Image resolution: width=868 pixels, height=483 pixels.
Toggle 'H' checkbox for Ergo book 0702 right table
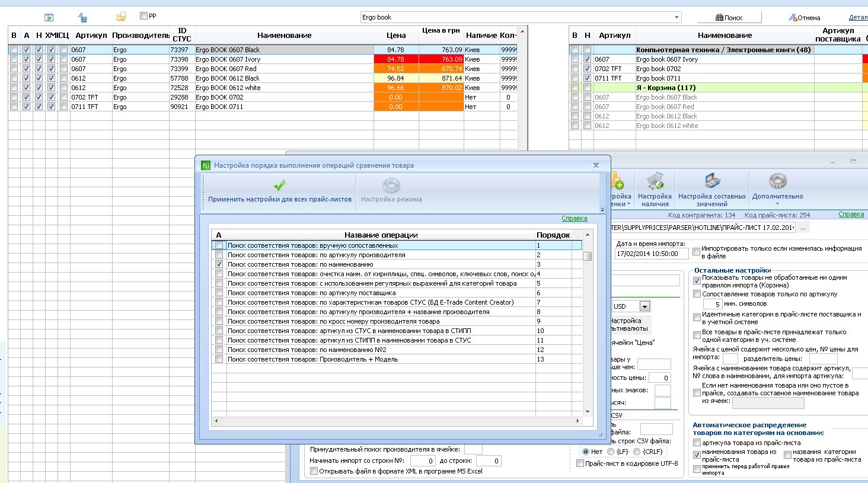pos(587,69)
